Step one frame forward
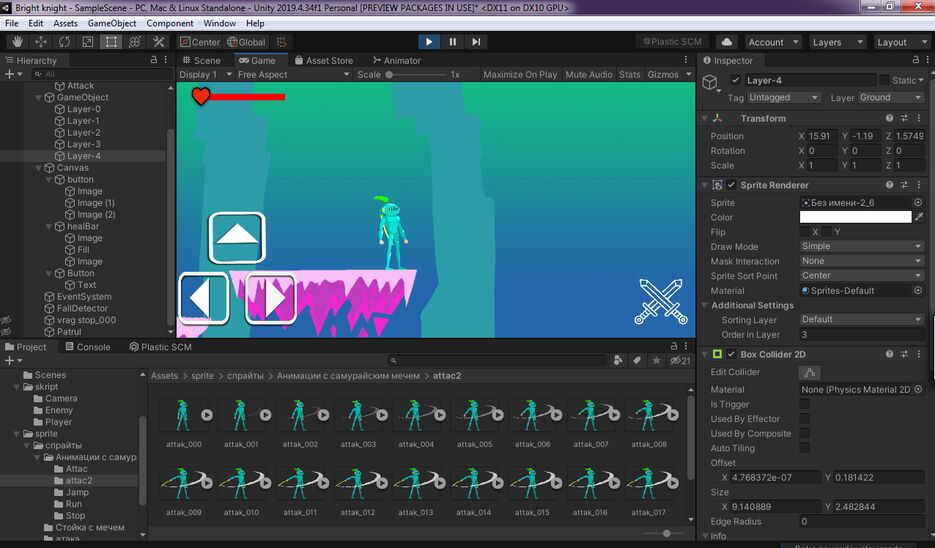 476,42
